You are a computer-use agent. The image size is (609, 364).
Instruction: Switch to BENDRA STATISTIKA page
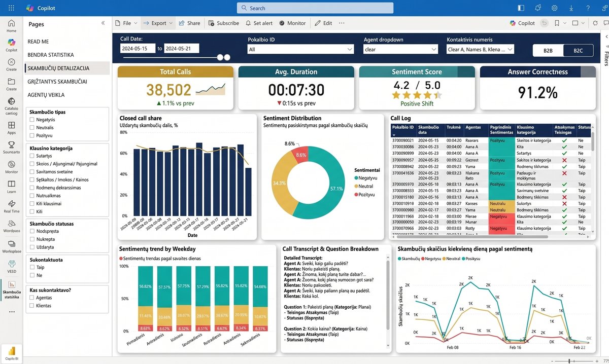pyautogui.click(x=51, y=55)
